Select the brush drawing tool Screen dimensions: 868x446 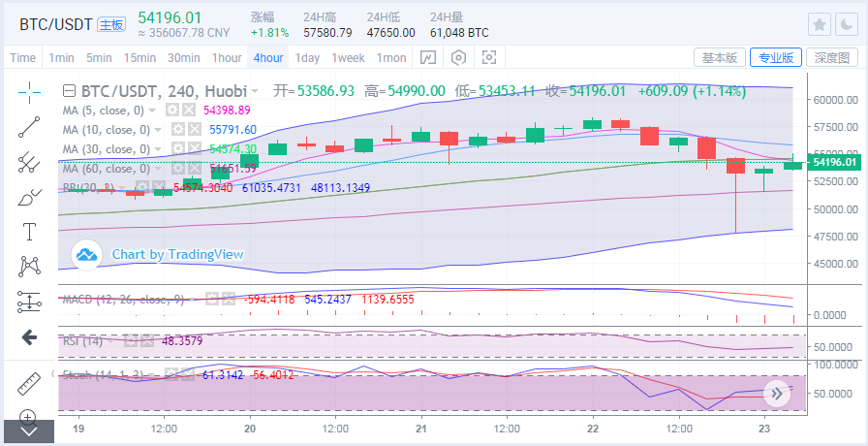tap(29, 196)
